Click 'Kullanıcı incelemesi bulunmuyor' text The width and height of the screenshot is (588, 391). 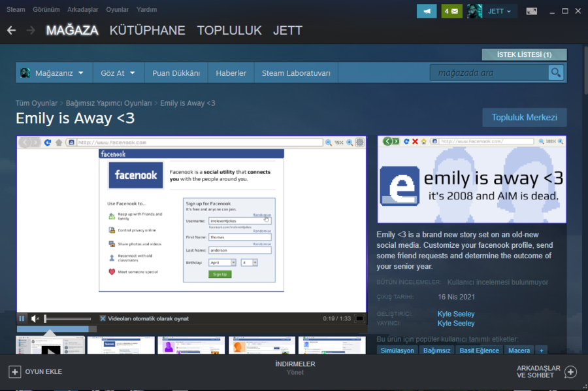(x=498, y=282)
